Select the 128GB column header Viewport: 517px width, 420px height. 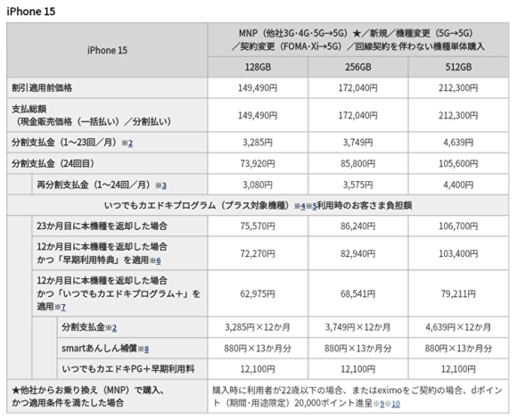258,67
